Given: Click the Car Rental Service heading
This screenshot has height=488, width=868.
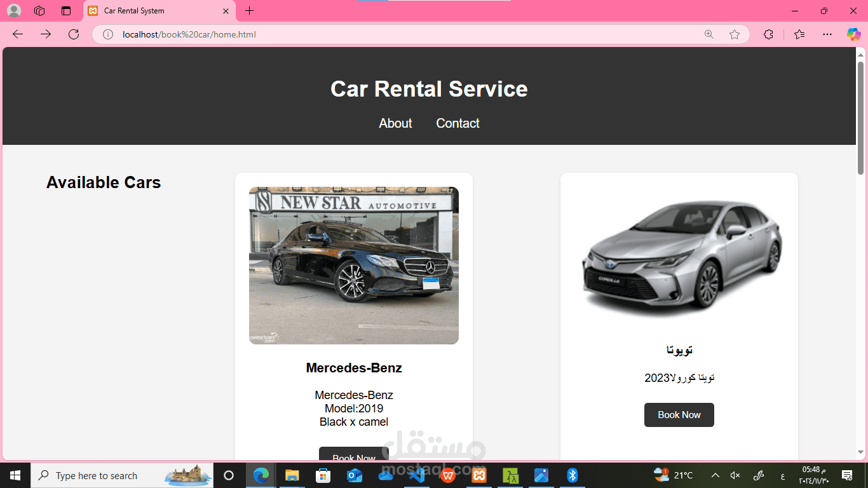Looking at the screenshot, I should pyautogui.click(x=429, y=89).
